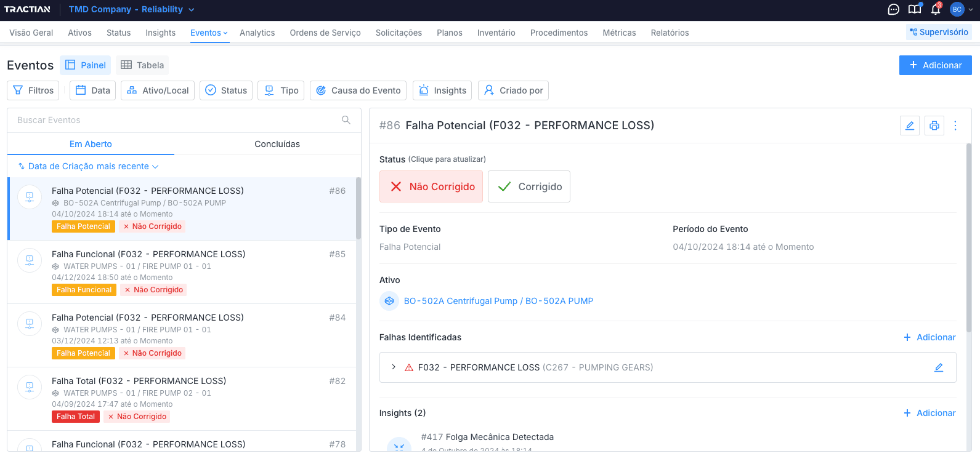Select event #82 Falha Total

(182, 399)
